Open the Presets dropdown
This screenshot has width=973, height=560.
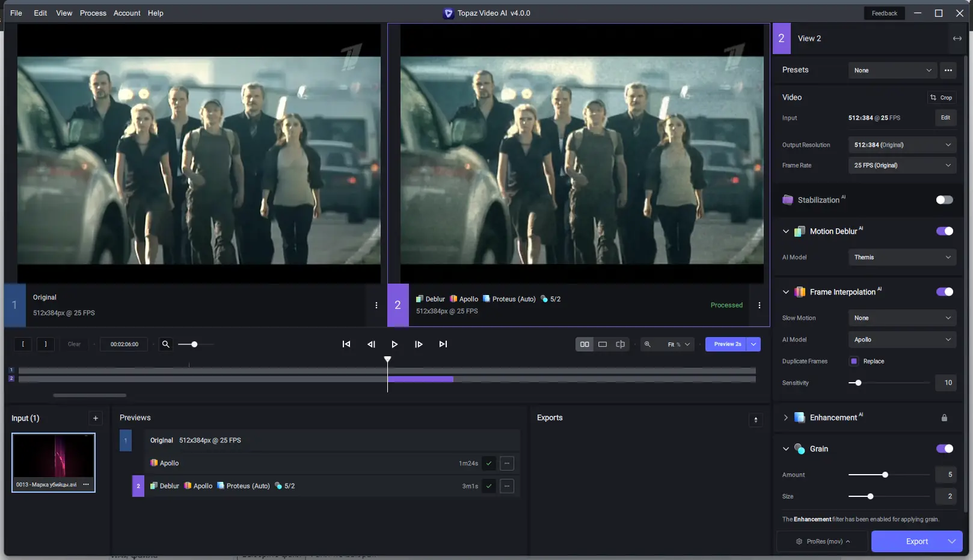point(893,70)
